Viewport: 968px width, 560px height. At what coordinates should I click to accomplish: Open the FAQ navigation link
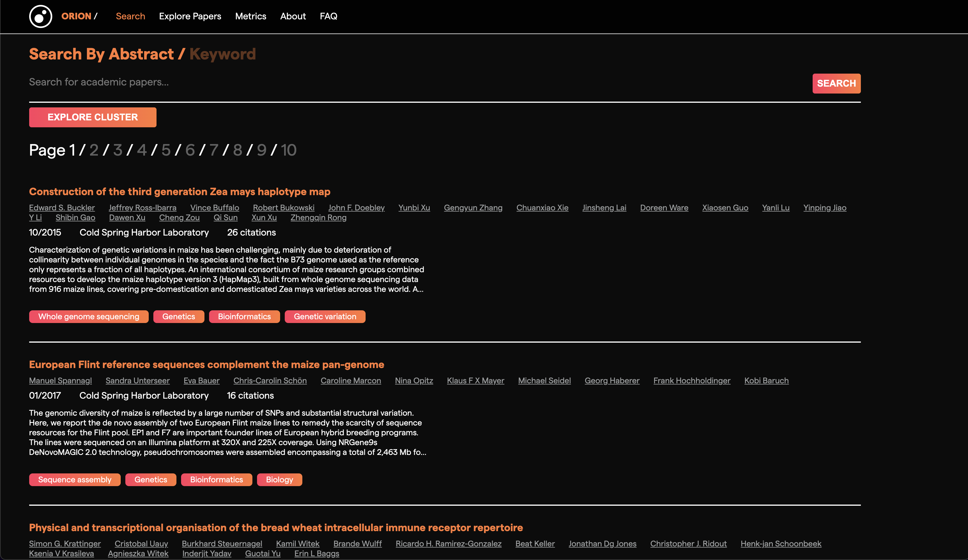coord(328,16)
